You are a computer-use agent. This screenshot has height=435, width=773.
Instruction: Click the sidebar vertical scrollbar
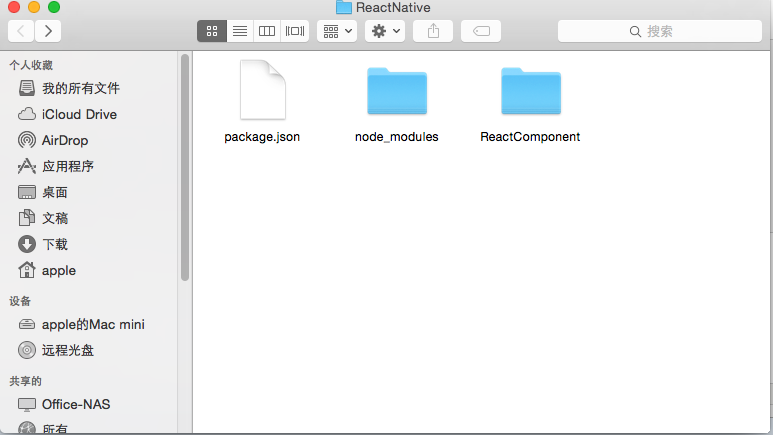coord(185,168)
